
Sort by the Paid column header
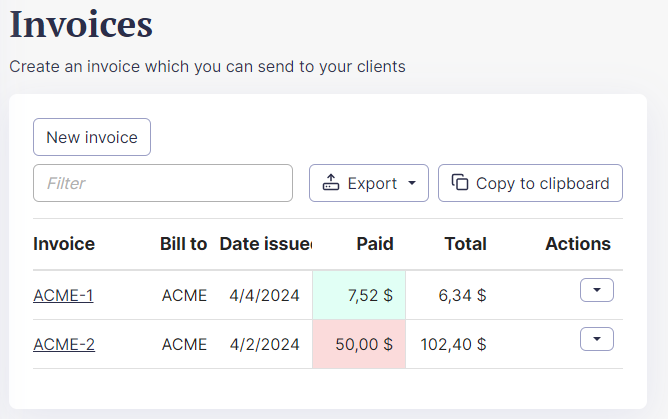(375, 244)
